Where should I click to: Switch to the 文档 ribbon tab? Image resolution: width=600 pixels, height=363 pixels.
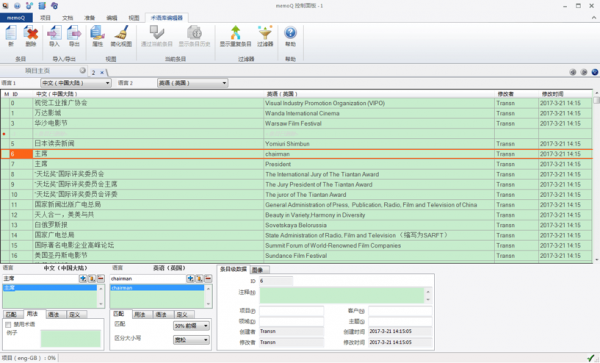67,18
